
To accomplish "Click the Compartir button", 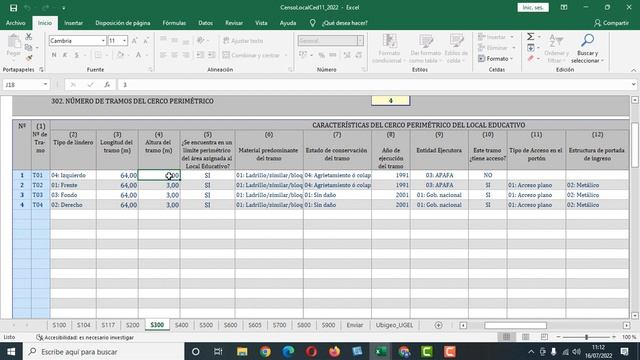I will pyautogui.click(x=611, y=23).
